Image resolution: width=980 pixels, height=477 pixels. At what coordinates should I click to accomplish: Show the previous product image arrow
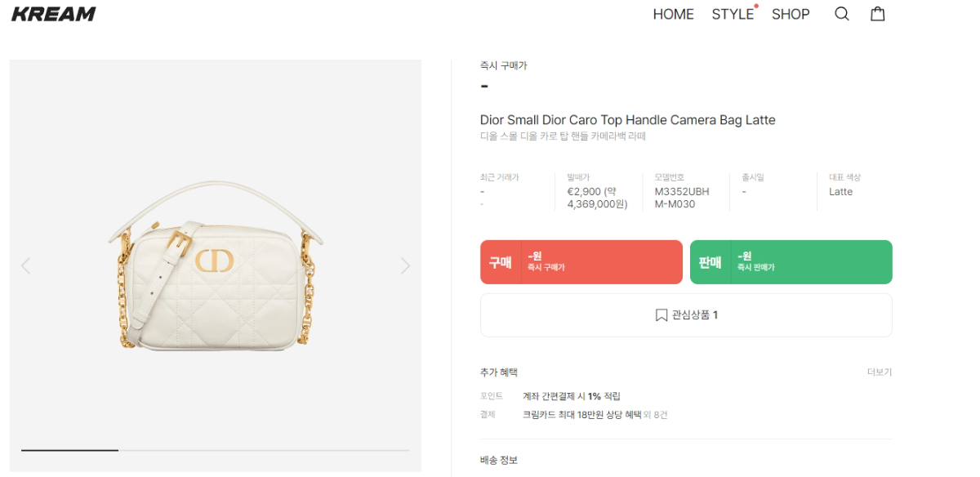point(25,265)
